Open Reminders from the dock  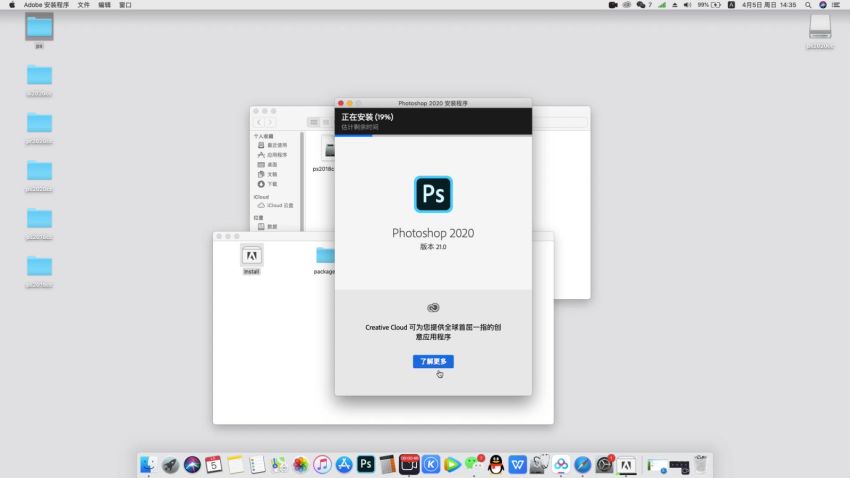click(x=257, y=464)
